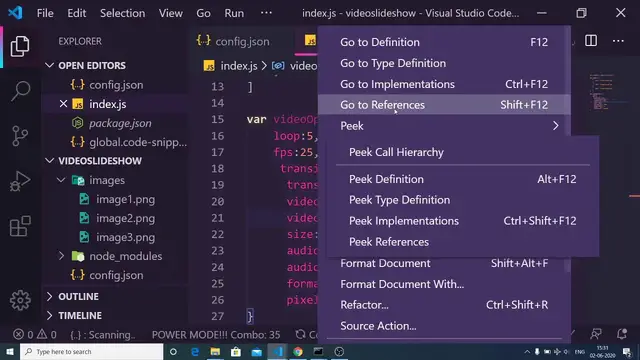This screenshot has height=360, width=640.
Task: Open the View menu
Action: (171, 13)
